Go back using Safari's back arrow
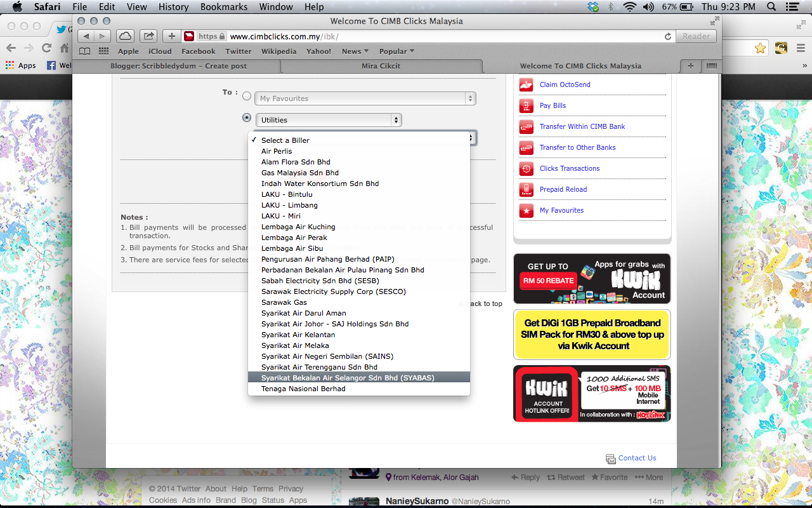 [x=87, y=36]
